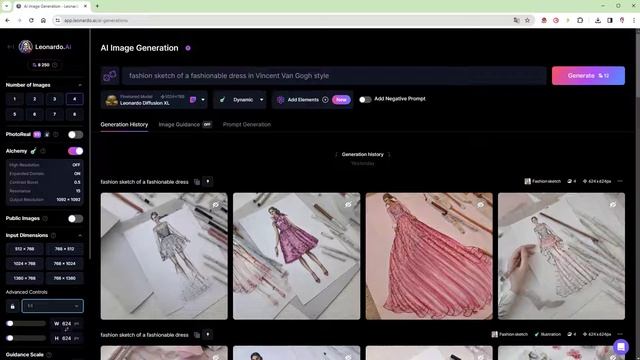Click the Alchemy info icon
640x360 pixels.
pos(43,151)
